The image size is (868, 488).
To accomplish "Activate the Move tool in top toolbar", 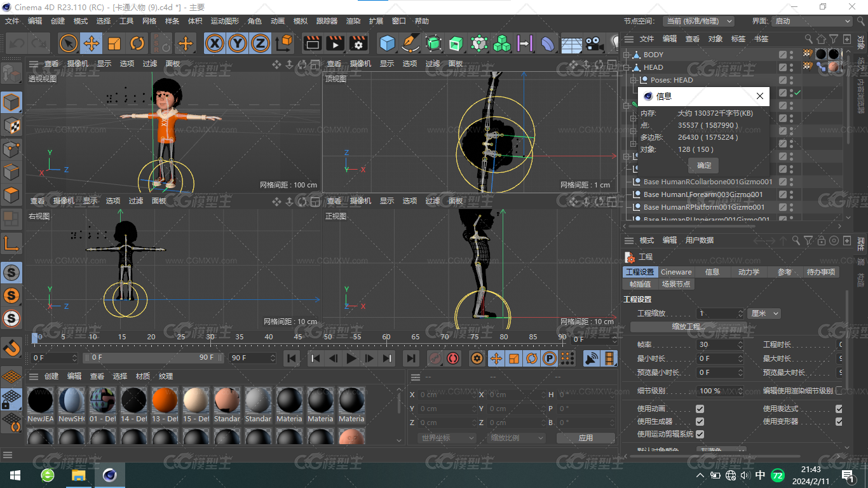I will tap(92, 43).
